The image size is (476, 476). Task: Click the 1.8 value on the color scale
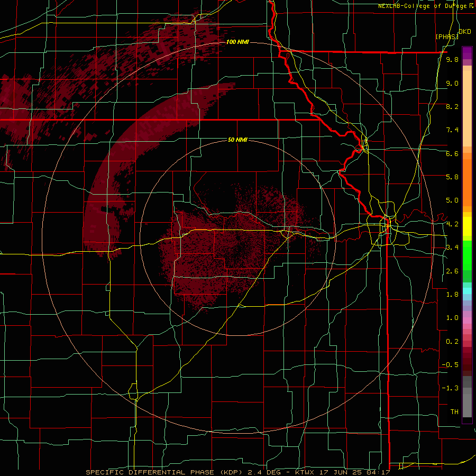point(452,295)
